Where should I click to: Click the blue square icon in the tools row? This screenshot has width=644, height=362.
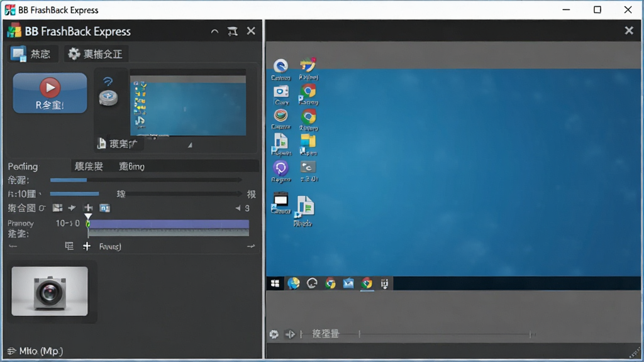click(105, 208)
